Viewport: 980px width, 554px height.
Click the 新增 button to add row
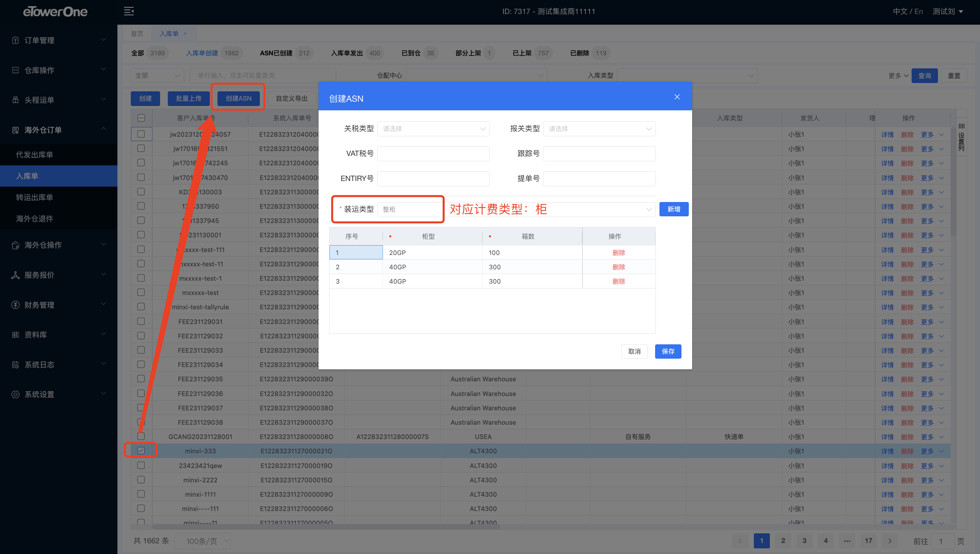pos(673,209)
